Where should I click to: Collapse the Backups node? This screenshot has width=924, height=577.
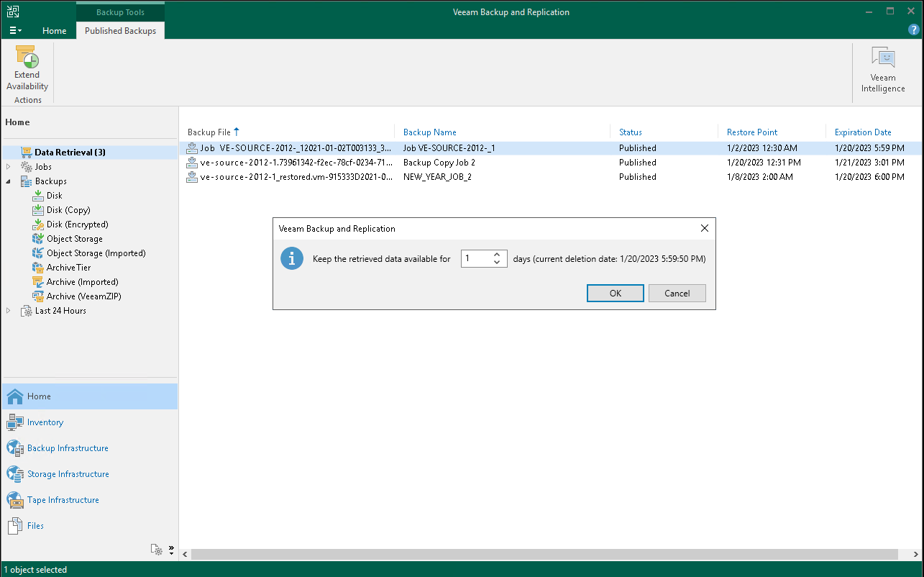pos(8,181)
